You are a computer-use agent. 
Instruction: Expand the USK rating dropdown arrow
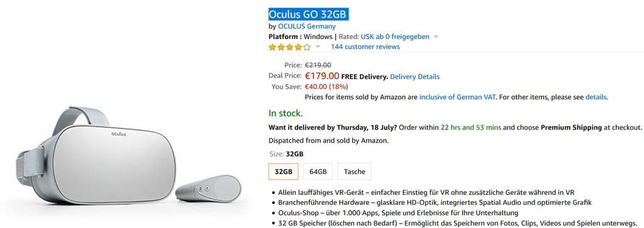point(436,36)
